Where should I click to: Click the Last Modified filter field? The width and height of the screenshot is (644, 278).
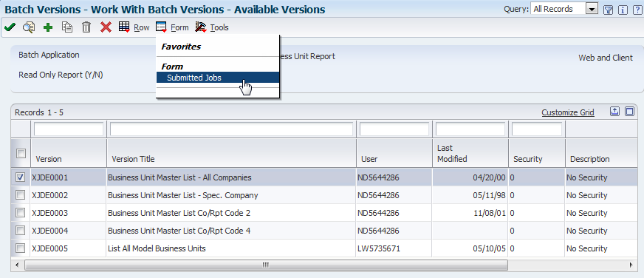(x=470, y=129)
